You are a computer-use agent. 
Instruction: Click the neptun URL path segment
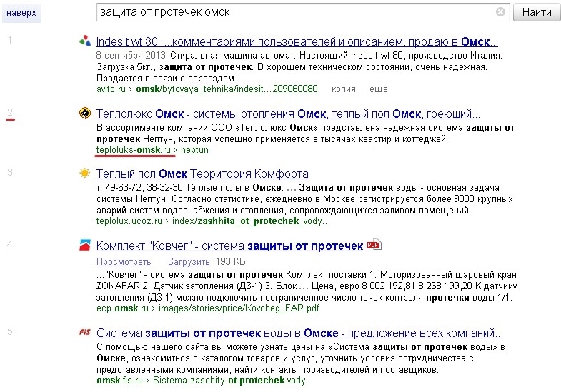pos(194,150)
